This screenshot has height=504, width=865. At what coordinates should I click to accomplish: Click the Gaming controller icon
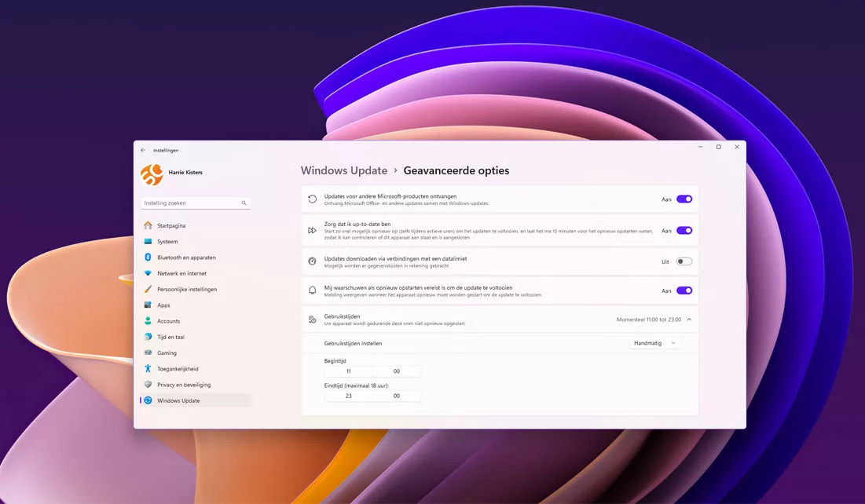click(148, 353)
